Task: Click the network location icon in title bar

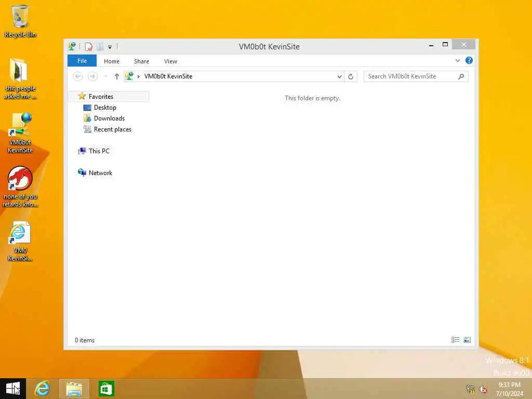Action: (72, 46)
